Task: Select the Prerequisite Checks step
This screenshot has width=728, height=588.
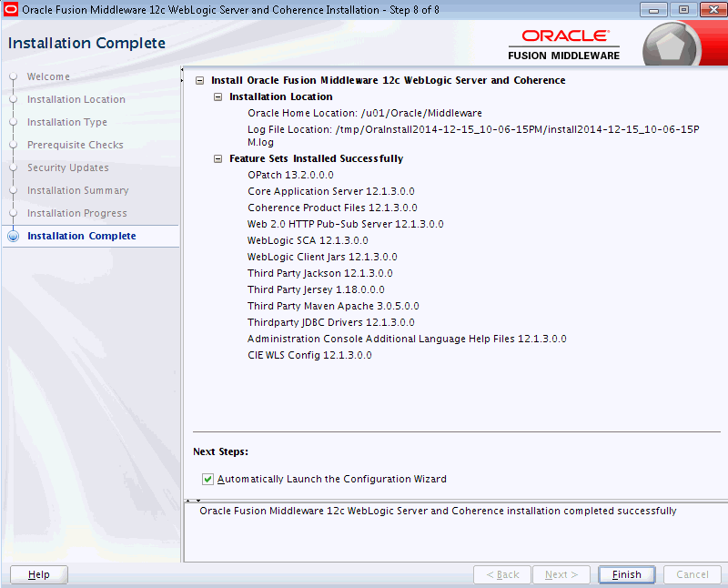Action: point(76,145)
